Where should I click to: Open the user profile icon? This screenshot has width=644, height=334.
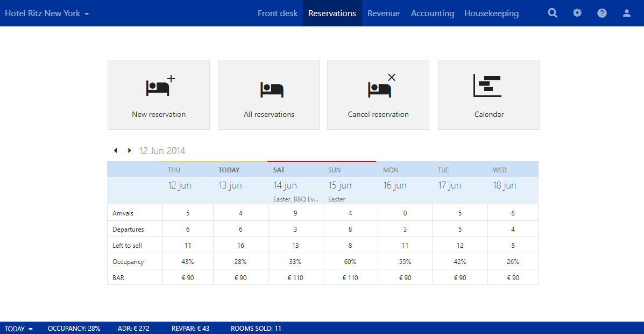(627, 13)
